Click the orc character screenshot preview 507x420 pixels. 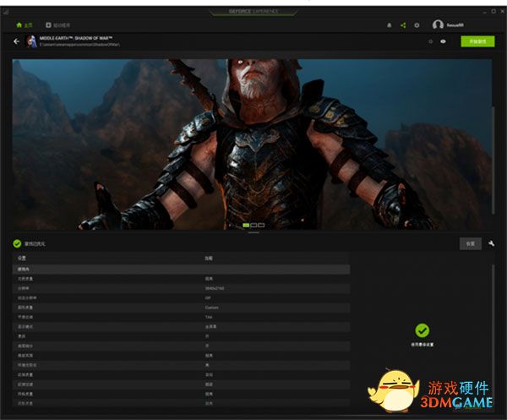(252, 145)
